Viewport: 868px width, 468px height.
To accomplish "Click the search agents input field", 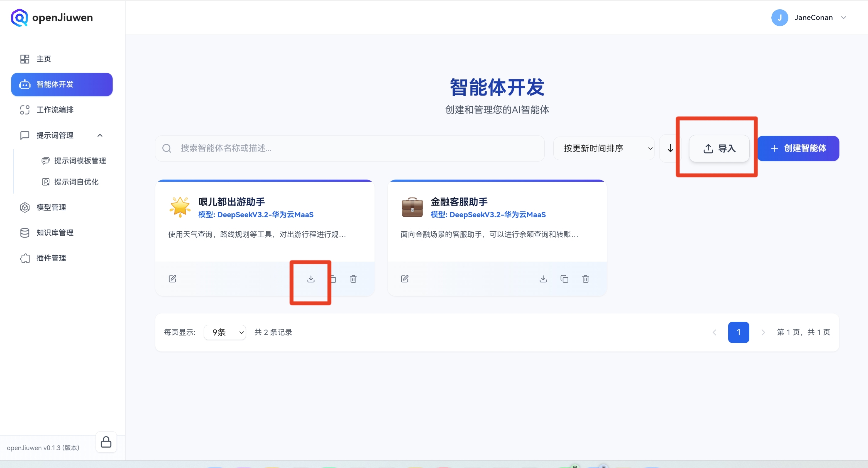I will click(x=350, y=148).
